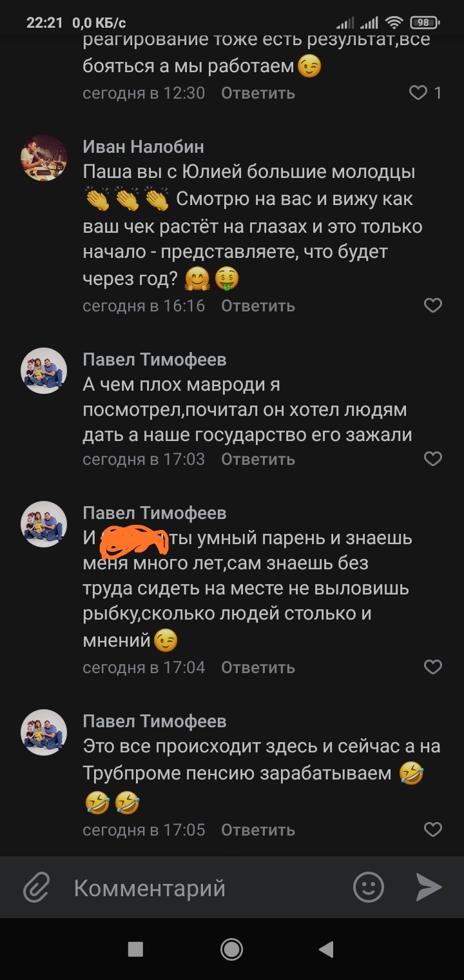Viewport: 464px width, 980px height.
Task: Open the emoji smiley picker
Action: [x=369, y=888]
